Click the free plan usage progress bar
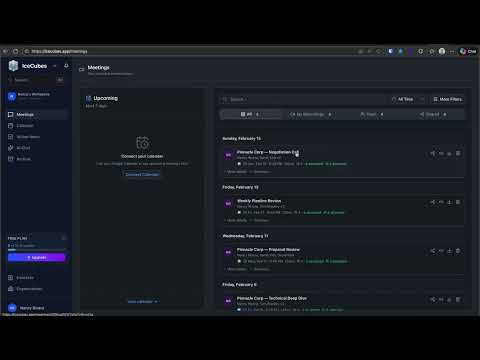This screenshot has height=360, width=480. pos(36,249)
